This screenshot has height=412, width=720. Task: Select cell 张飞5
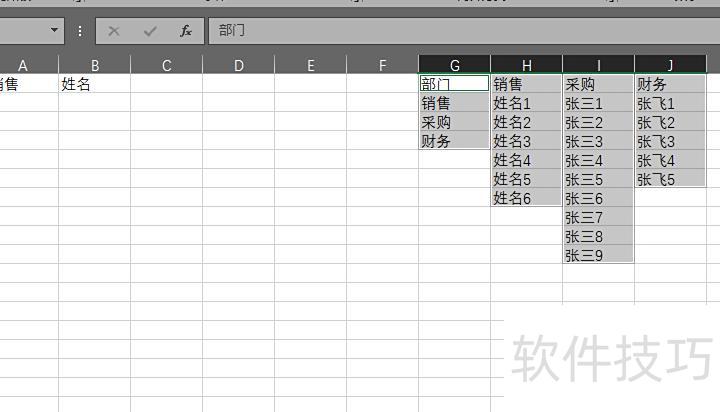(670, 179)
